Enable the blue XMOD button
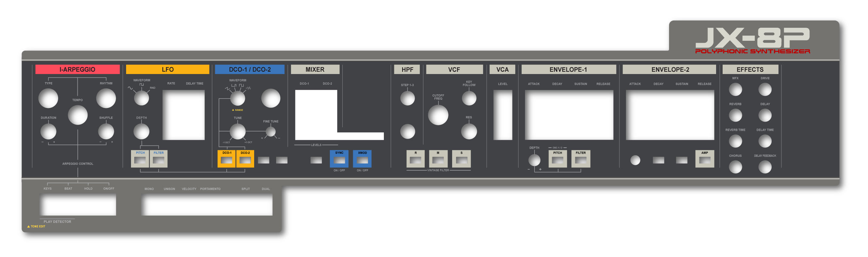 362,159
